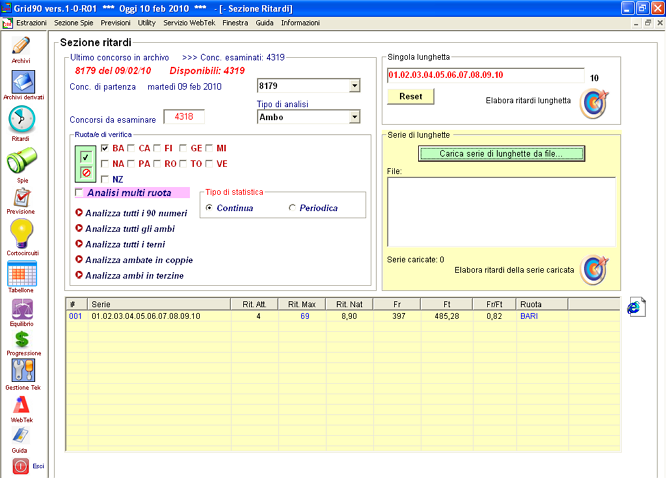
Task: Open Tipo di analisi Ambo dropdown arrow
Action: click(x=354, y=117)
